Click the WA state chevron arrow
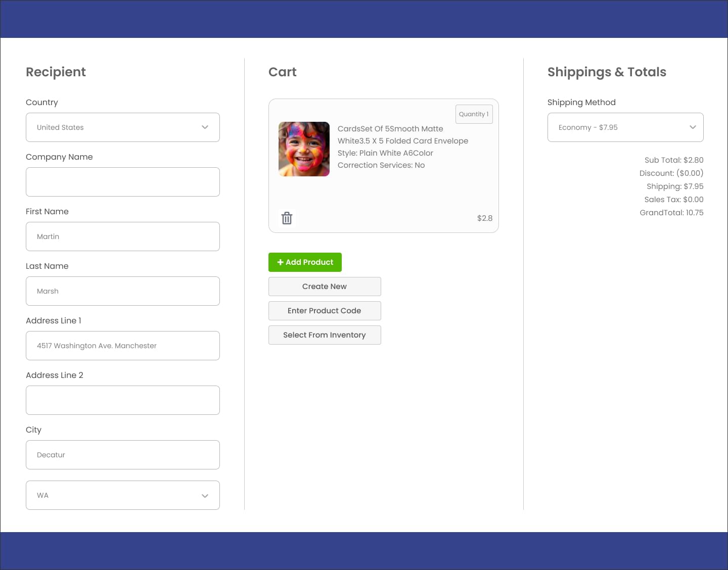Screen dimensions: 728x570 [205, 496]
